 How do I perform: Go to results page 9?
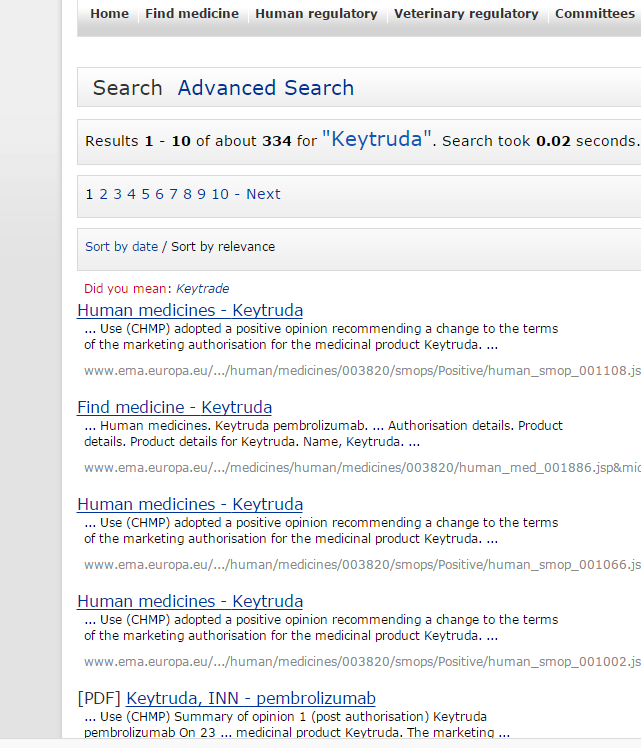pyautogui.click(x=201, y=194)
